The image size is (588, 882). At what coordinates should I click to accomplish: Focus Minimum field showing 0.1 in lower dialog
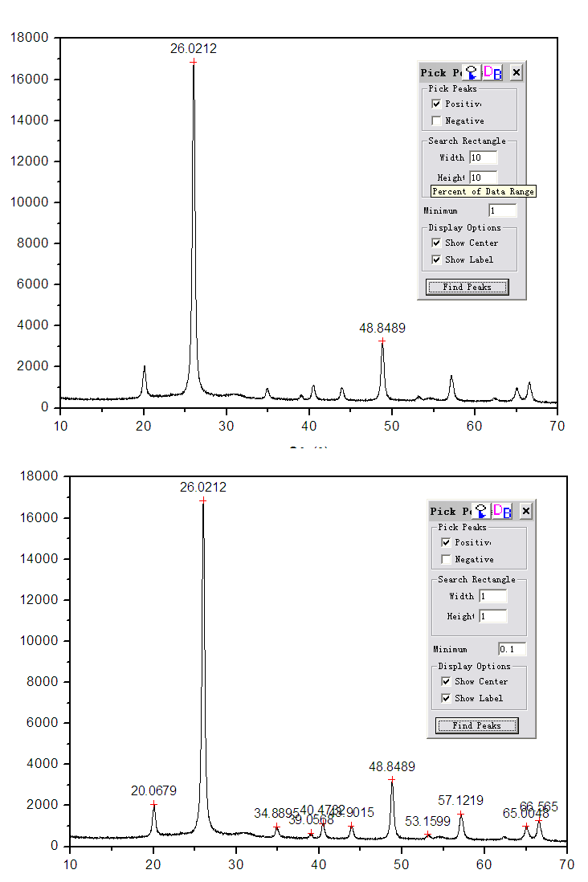pos(512,649)
